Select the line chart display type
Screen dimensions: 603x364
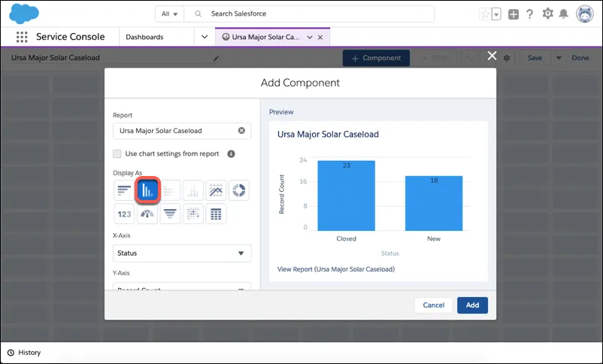point(216,190)
